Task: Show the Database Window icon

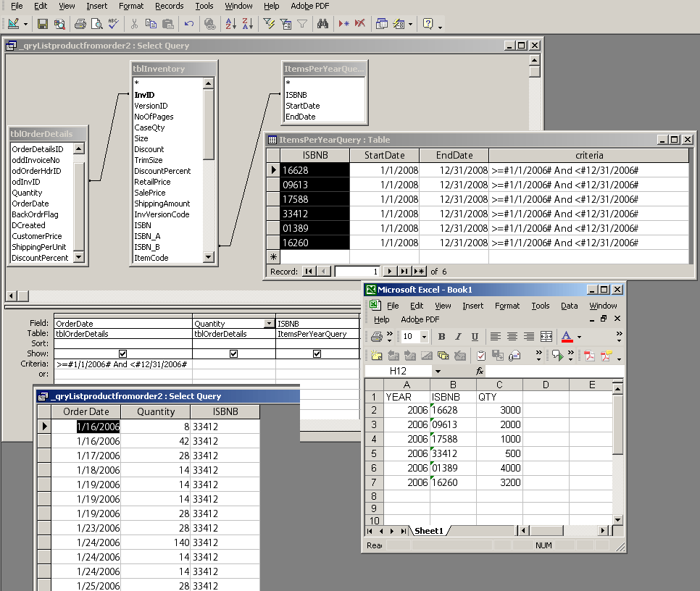Action: click(382, 24)
